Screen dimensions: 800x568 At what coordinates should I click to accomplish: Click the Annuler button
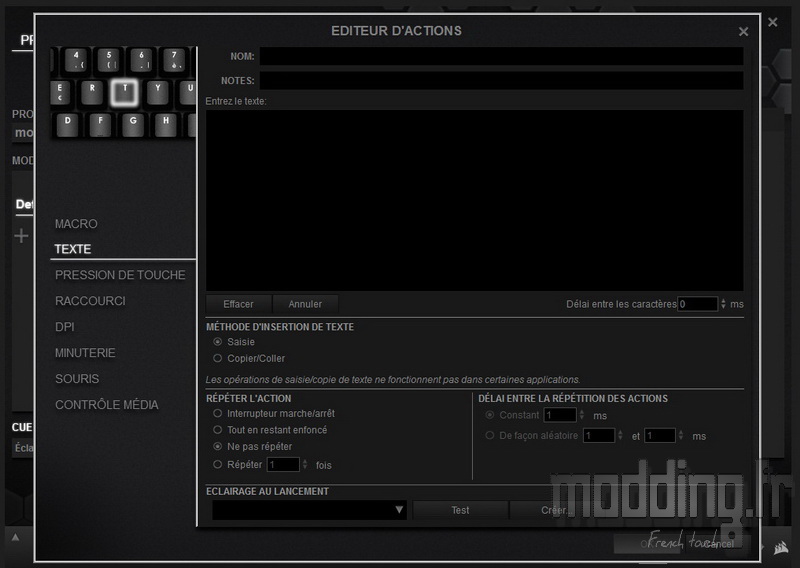coord(305,304)
